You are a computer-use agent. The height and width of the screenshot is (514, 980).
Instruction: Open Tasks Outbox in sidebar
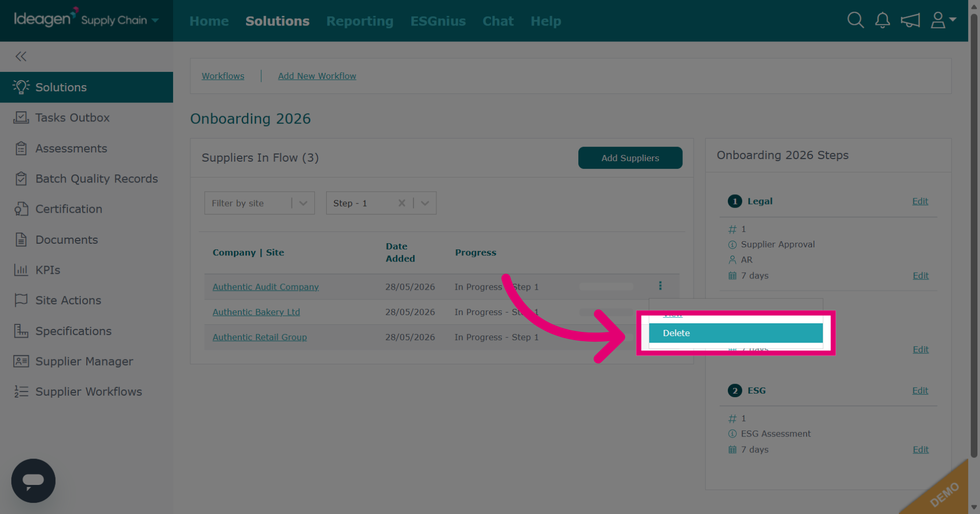click(86, 118)
